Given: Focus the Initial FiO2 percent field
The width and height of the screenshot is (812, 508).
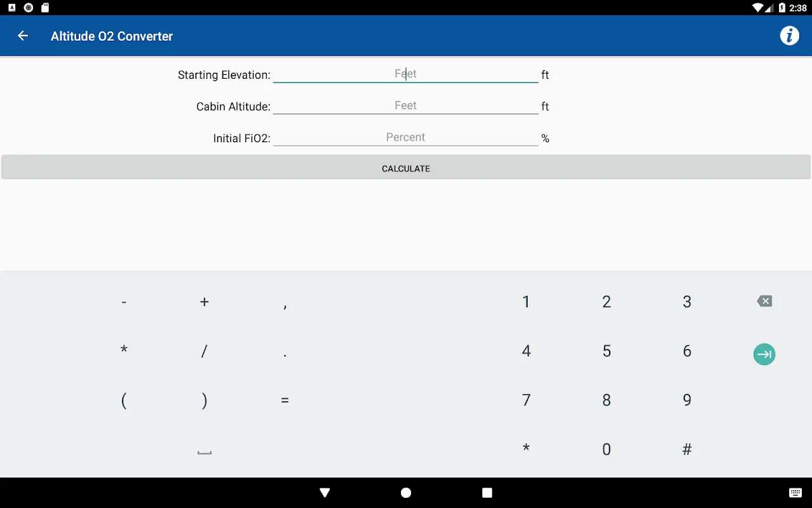Looking at the screenshot, I should pyautogui.click(x=405, y=138).
